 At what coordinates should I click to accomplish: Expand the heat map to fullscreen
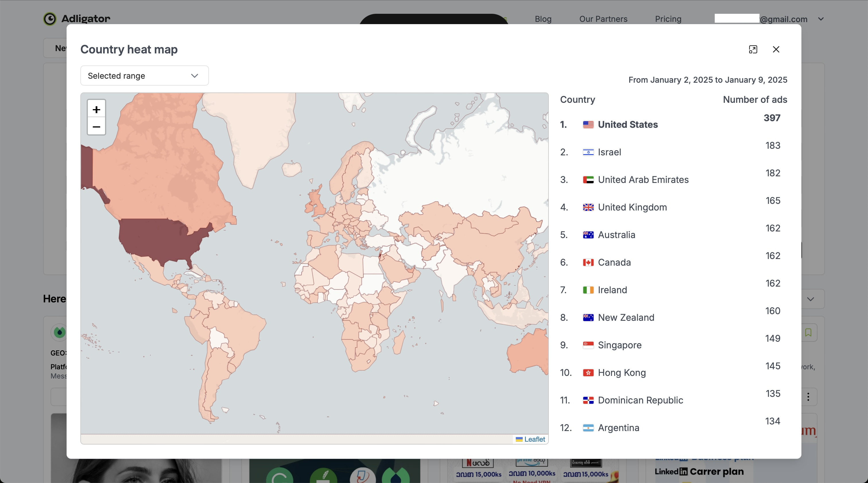click(753, 50)
